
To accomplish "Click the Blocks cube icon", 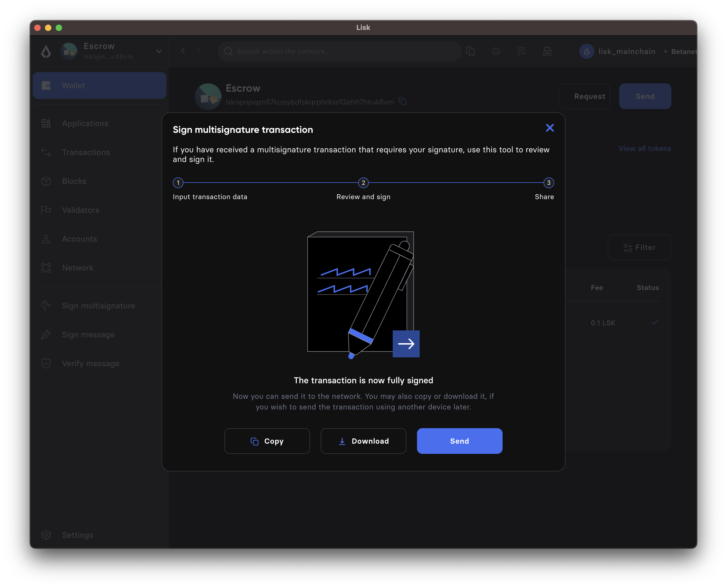I will 46,181.
